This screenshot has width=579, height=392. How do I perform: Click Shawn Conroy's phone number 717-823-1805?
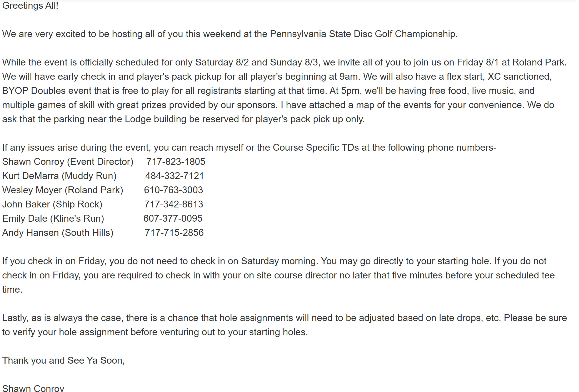pos(176,162)
